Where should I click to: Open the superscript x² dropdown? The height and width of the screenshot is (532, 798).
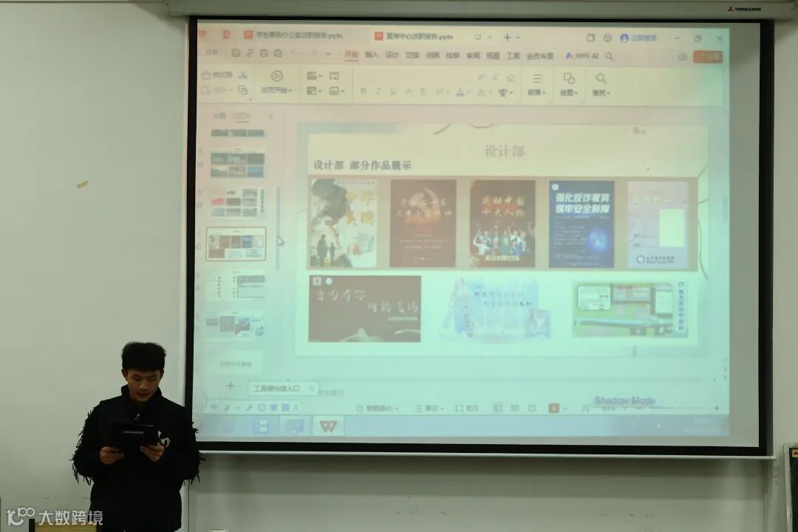[442, 92]
